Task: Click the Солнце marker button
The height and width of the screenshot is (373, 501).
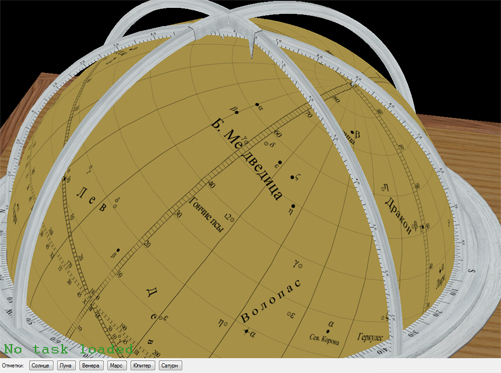Action: 41,366
